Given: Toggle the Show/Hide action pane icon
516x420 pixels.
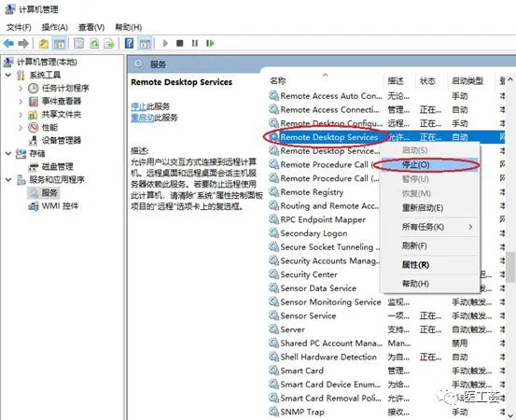Looking at the screenshot, I should click(x=146, y=43).
